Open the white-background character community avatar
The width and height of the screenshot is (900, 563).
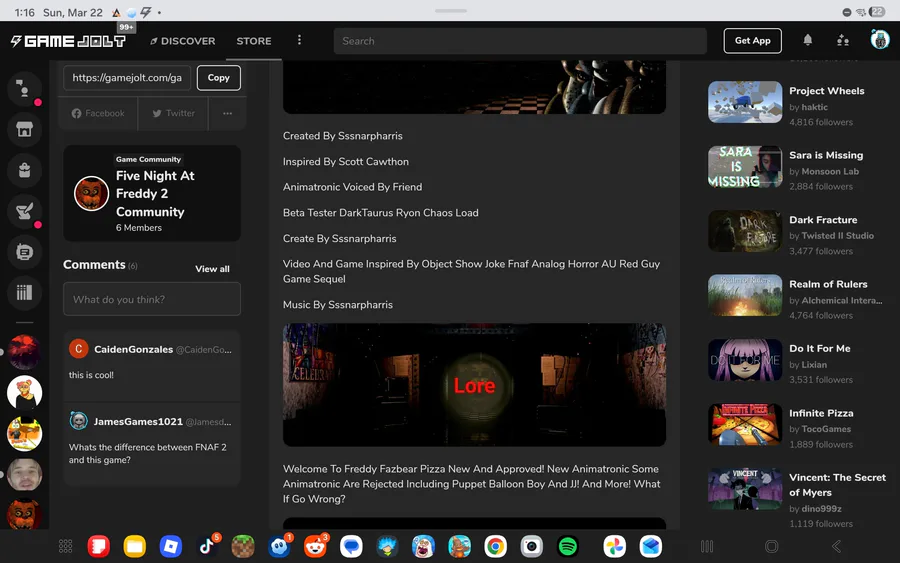pyautogui.click(x=25, y=393)
